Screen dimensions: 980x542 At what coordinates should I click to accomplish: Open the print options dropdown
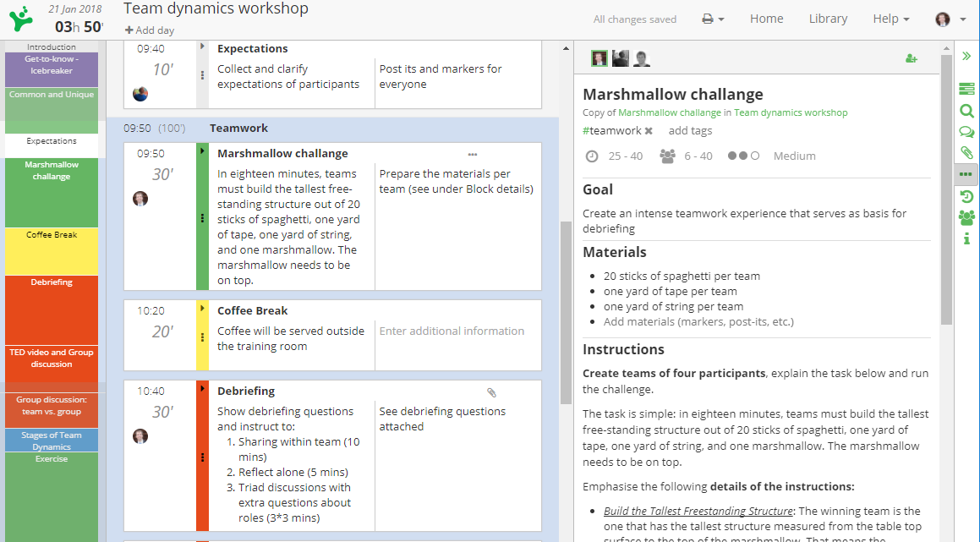713,19
